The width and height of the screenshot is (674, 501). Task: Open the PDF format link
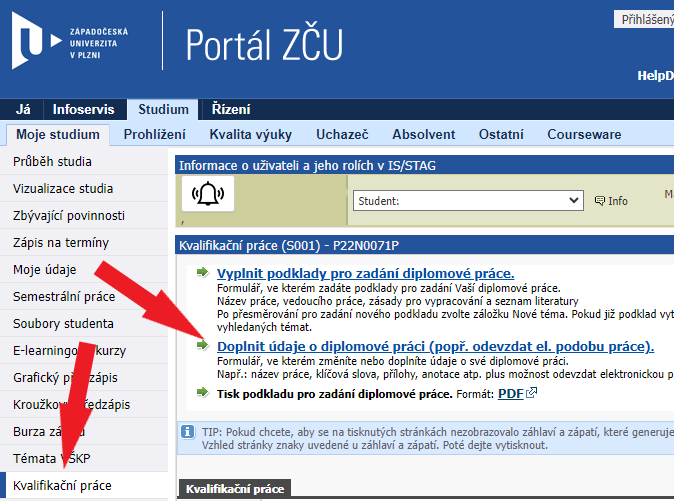tap(511, 394)
